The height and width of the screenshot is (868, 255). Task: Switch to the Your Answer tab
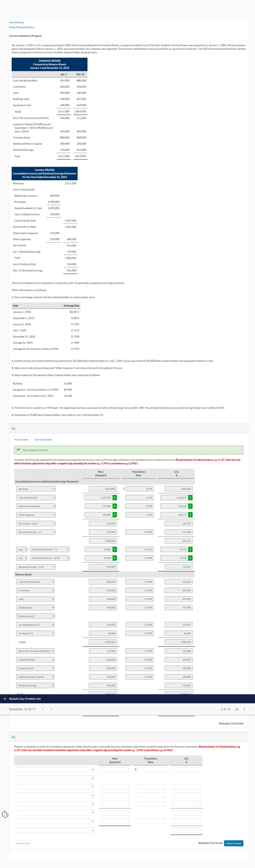(x=22, y=439)
